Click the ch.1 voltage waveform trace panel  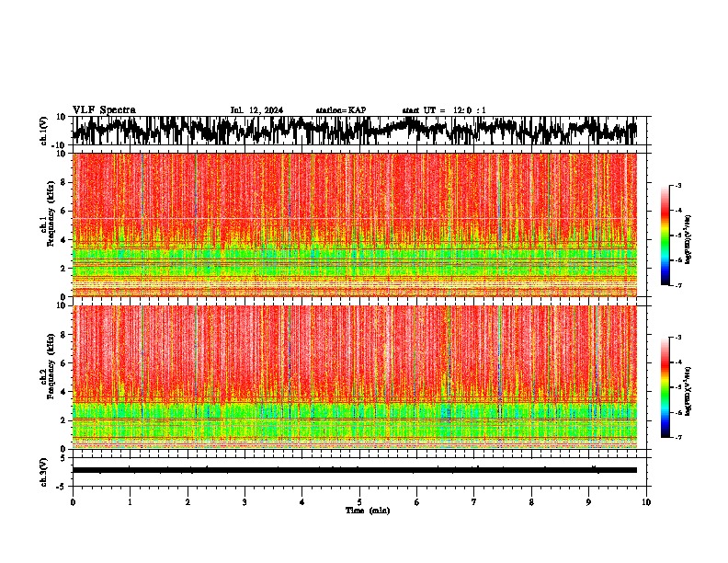pos(358,131)
